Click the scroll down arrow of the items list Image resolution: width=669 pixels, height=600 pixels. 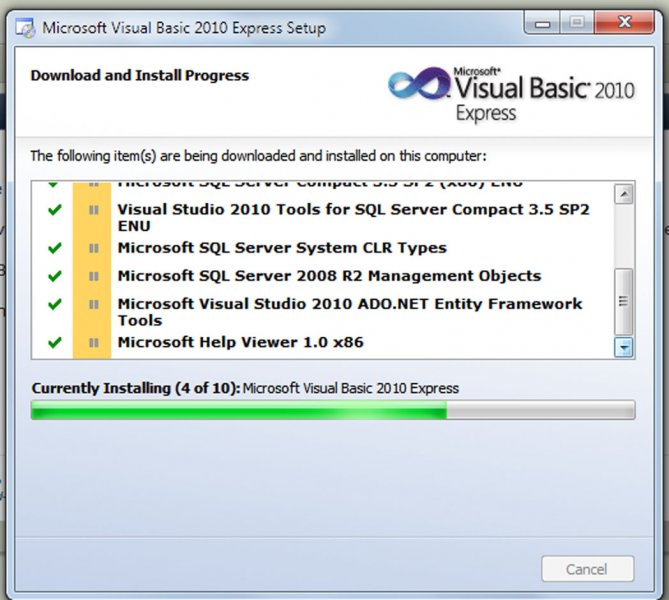coord(624,347)
